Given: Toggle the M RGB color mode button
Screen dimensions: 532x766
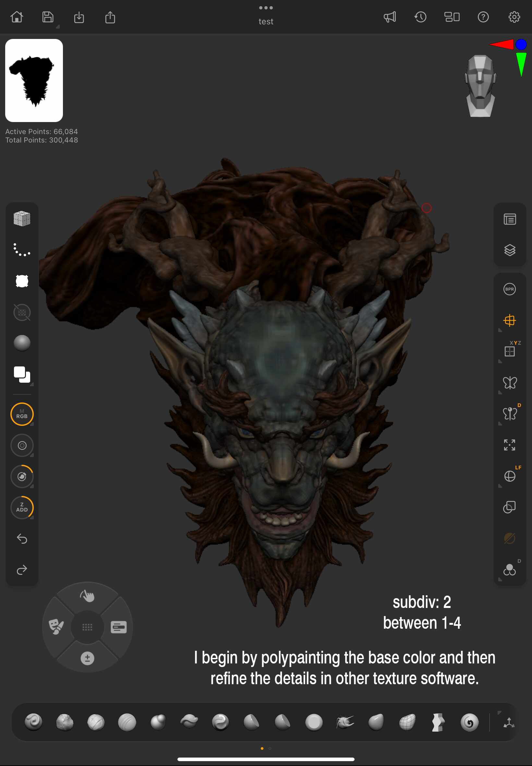Looking at the screenshot, I should click(x=22, y=414).
